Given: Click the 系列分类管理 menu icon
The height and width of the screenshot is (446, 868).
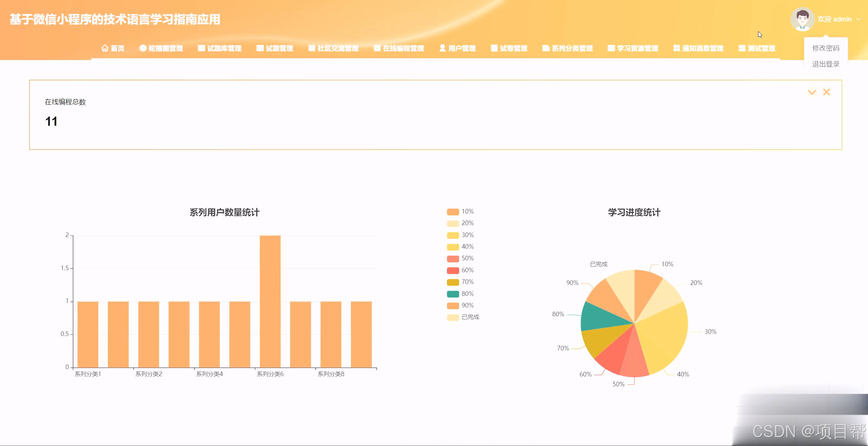Looking at the screenshot, I should (546, 48).
